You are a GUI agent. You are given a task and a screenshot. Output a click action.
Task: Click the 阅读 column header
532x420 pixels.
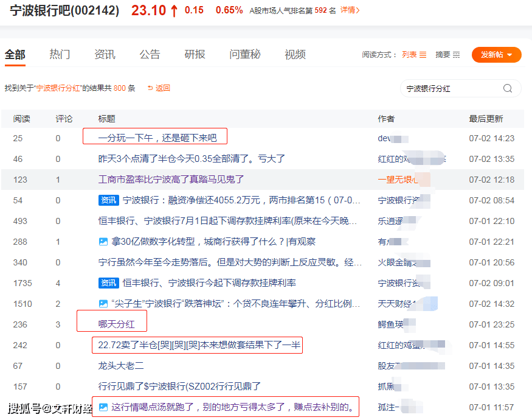(x=22, y=119)
